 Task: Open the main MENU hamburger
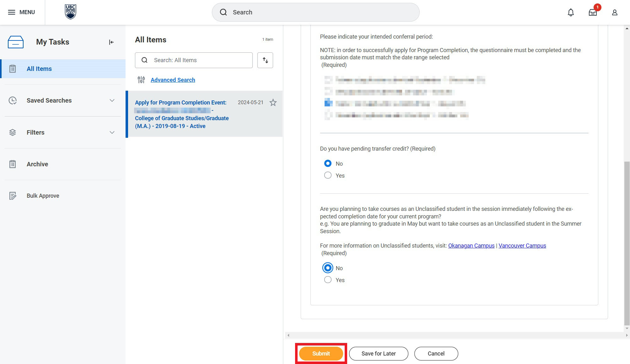pyautogui.click(x=21, y=12)
